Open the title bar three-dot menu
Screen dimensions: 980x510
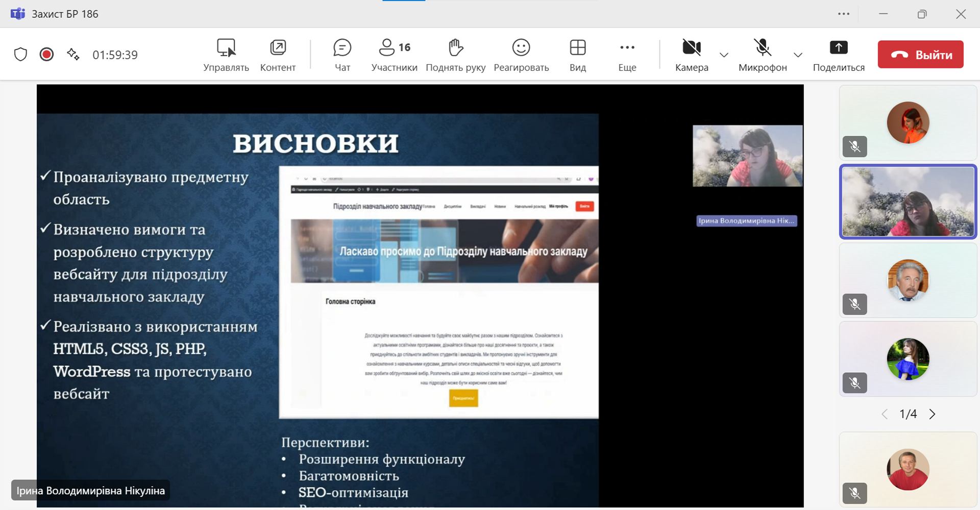click(x=844, y=14)
